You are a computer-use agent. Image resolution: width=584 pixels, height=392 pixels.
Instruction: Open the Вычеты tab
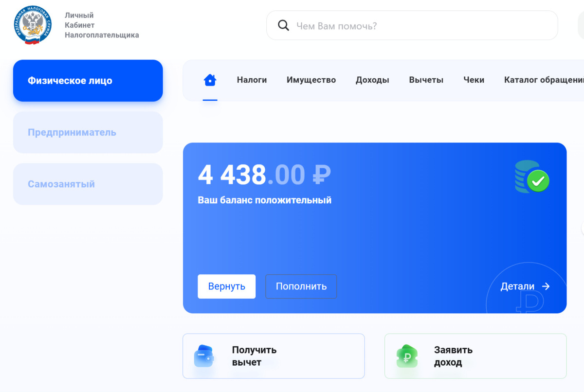426,80
